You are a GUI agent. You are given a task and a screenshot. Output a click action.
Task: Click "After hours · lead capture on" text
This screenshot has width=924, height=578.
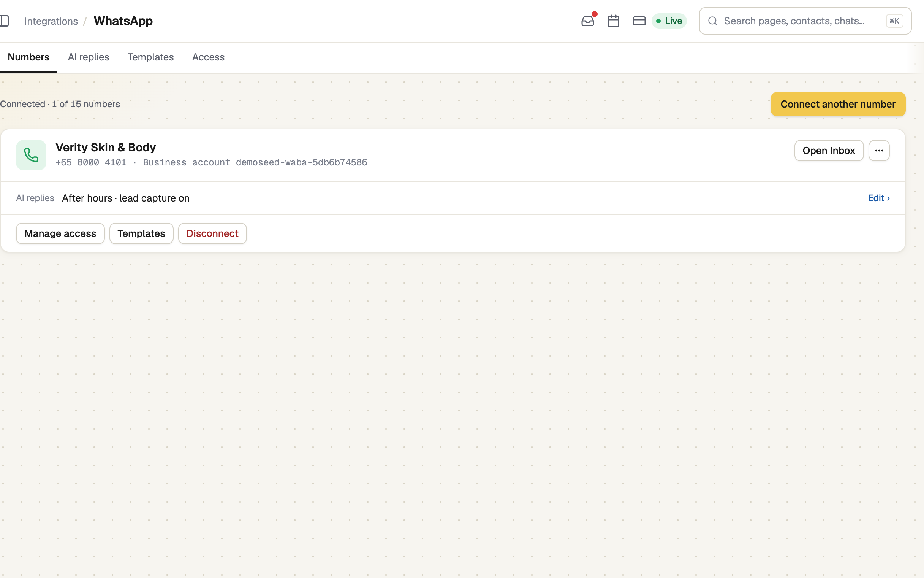click(x=126, y=198)
